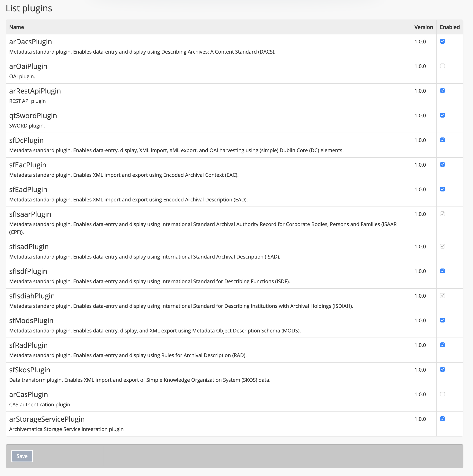The height and width of the screenshot is (476, 473).
Task: Enable the arCasPlugin checkbox
Action: point(442,394)
